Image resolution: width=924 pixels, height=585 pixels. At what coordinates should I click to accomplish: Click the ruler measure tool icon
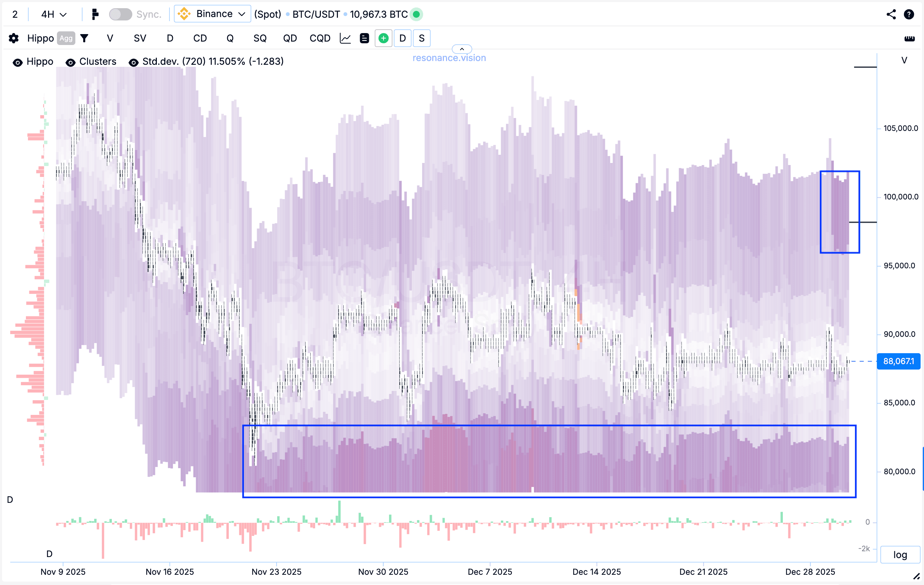pyautogui.click(x=909, y=39)
